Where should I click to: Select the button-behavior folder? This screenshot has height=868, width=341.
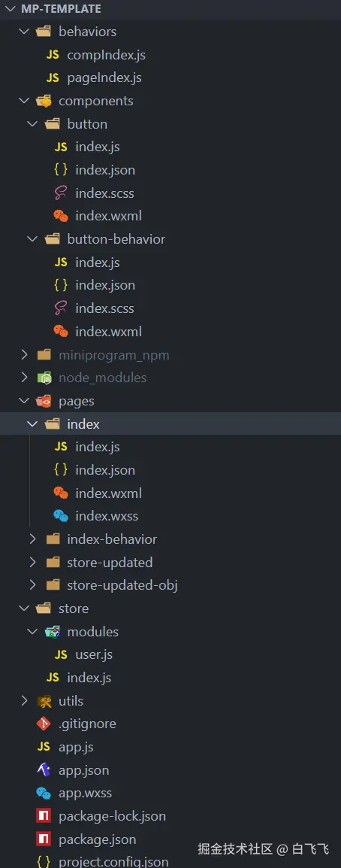[x=116, y=240]
